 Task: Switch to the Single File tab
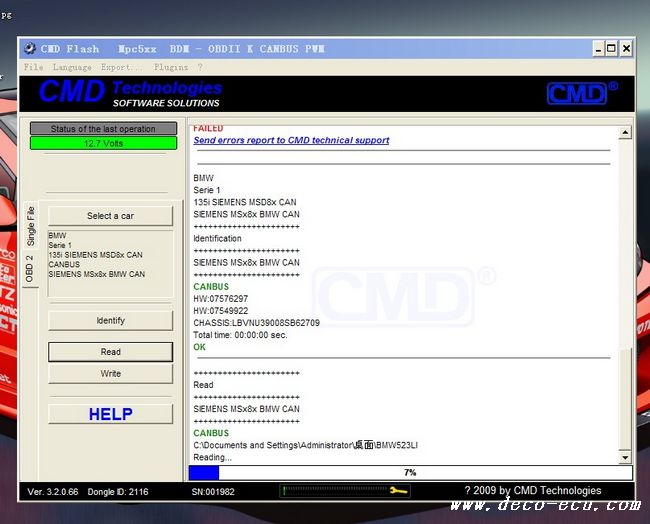pos(31,226)
